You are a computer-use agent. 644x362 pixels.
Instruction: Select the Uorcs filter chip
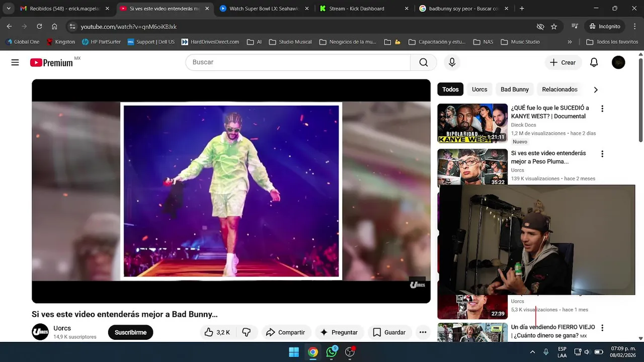479,89
